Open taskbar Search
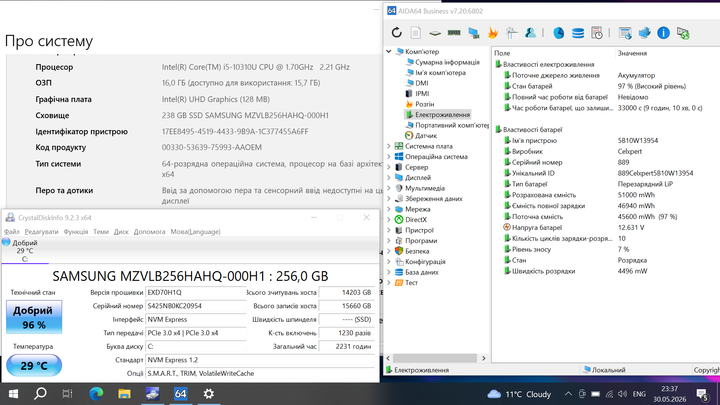The height and width of the screenshot is (405, 720). click(40, 394)
